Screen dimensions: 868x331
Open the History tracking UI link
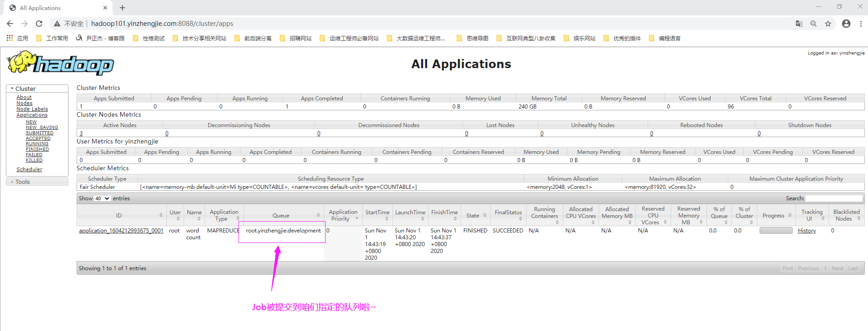coord(807,231)
